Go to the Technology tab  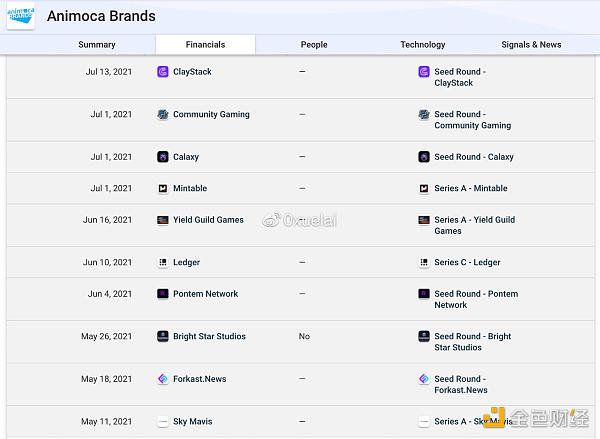pos(423,45)
